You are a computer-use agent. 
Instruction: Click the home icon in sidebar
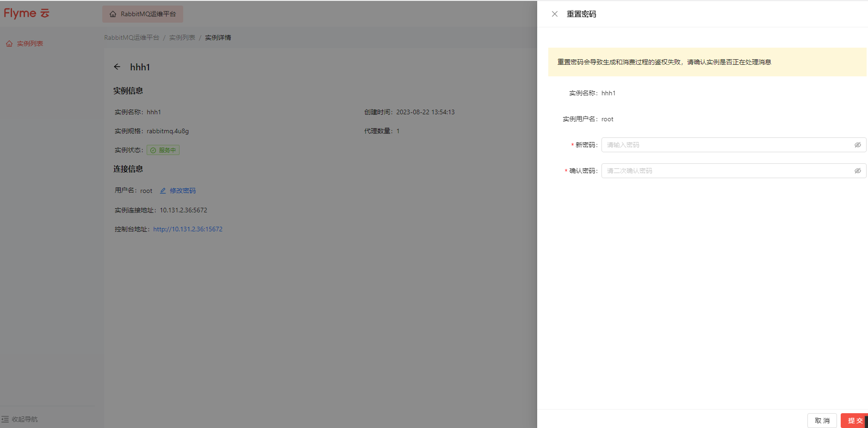[9, 43]
